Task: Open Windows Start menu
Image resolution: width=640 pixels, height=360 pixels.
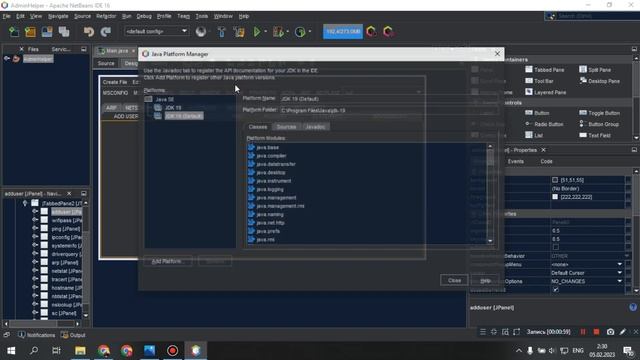Action: tap(11, 351)
